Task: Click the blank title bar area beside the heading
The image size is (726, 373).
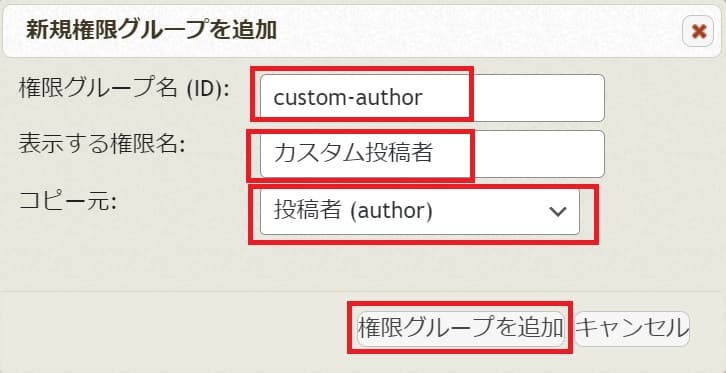Action: point(477,31)
